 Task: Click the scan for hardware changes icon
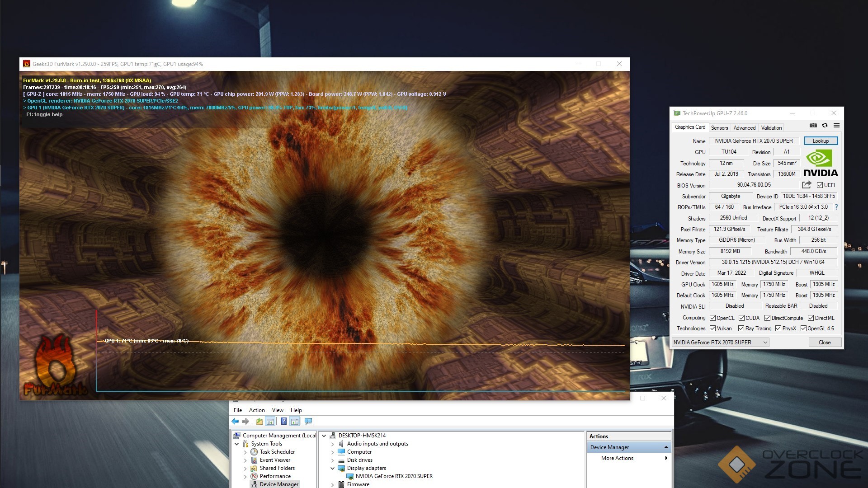pos(308,421)
